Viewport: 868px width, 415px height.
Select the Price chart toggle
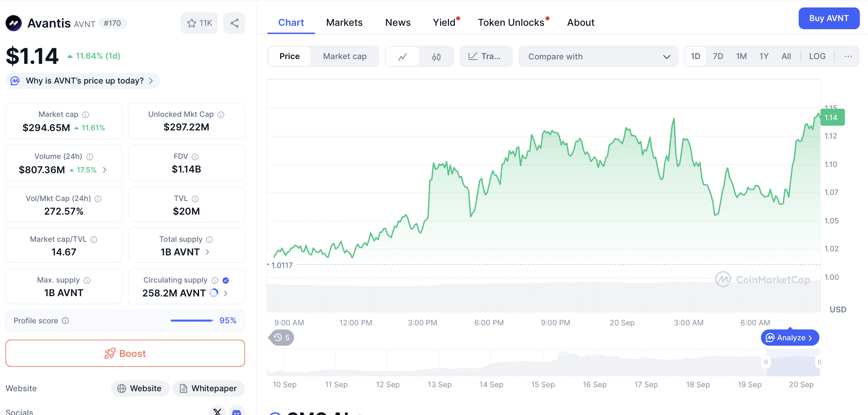coord(290,56)
